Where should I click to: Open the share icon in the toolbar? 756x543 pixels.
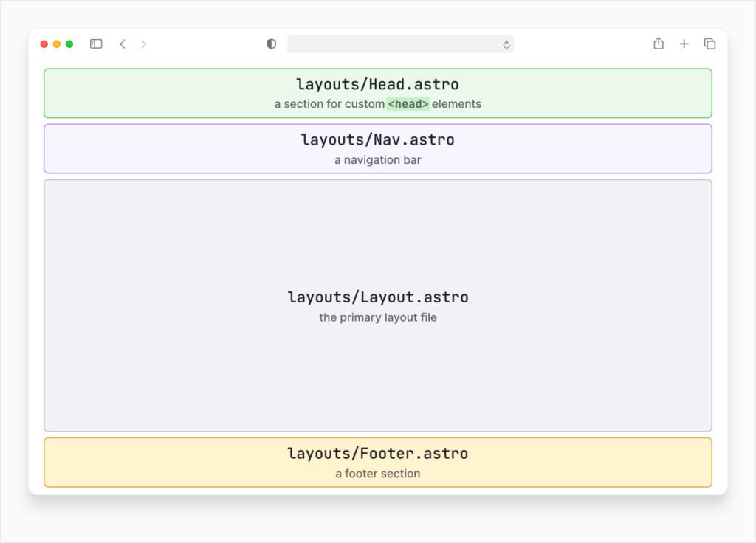[x=658, y=44]
